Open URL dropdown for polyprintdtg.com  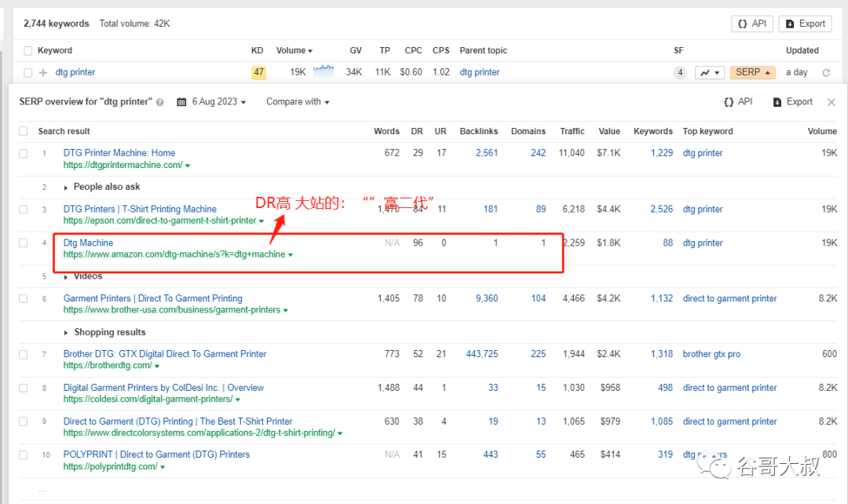(x=163, y=467)
